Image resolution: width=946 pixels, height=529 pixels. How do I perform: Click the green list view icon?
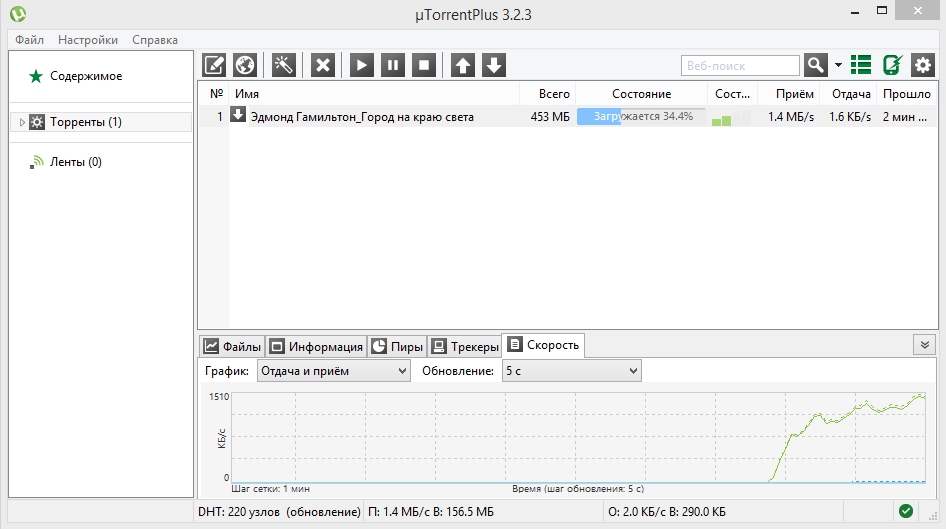click(861, 65)
